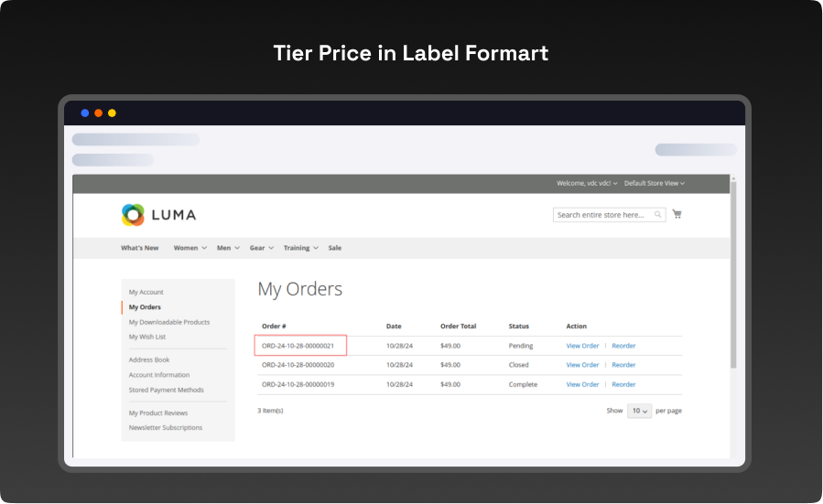Go to Address Book in sidebar
The image size is (823, 504).
149,359
